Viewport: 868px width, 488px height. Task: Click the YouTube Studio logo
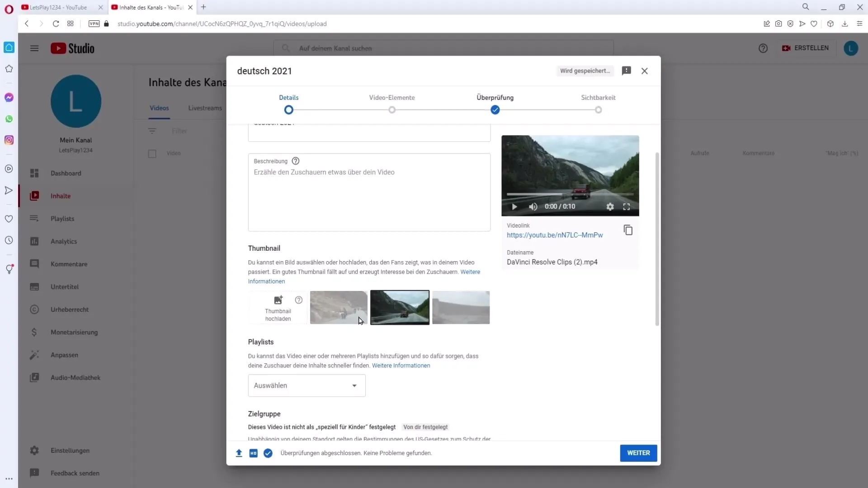72,48
